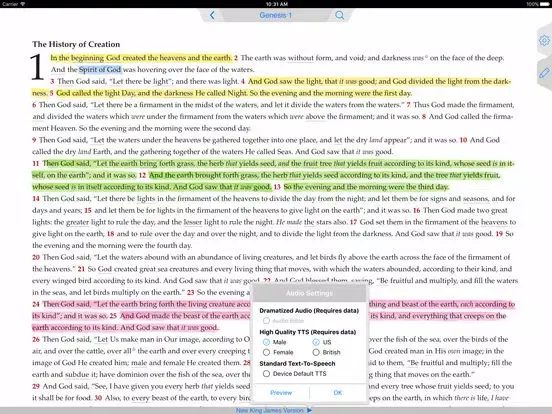Image resolution: width=552 pixels, height=414 pixels.
Task: Tap verse number 9
Action: click(34, 140)
